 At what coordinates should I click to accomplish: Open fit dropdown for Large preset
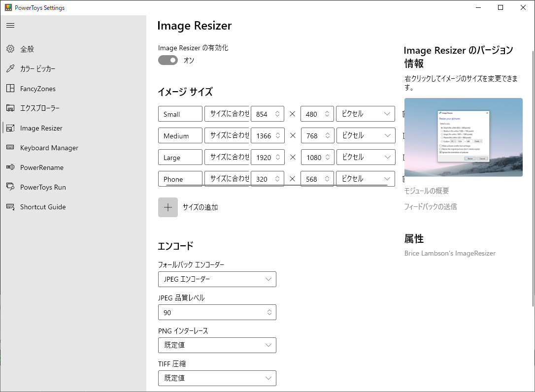click(x=227, y=157)
